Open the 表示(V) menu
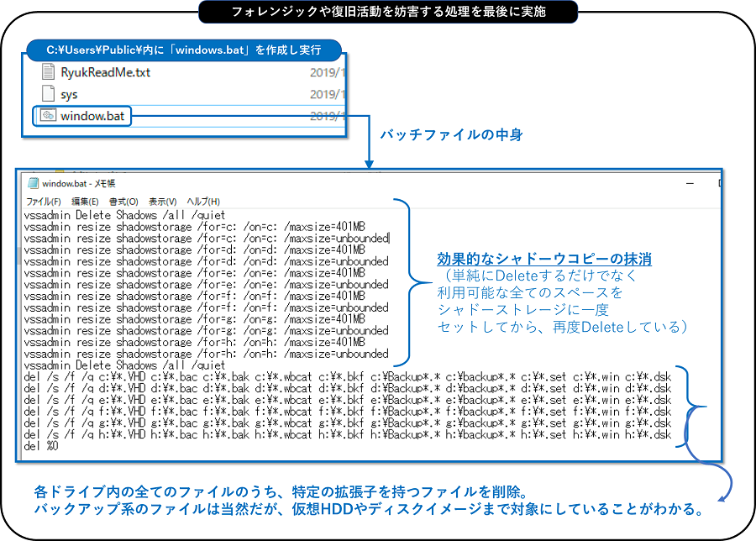 tap(162, 202)
